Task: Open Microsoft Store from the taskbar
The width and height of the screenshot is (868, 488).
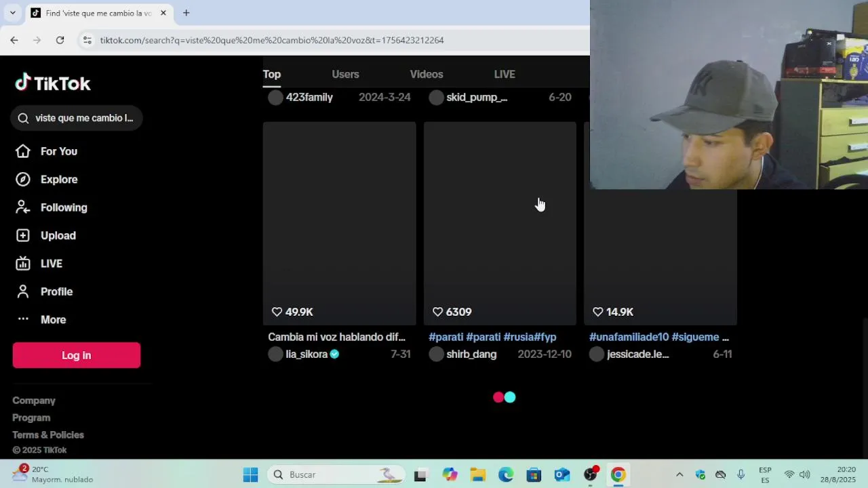Action: pyautogui.click(x=534, y=474)
